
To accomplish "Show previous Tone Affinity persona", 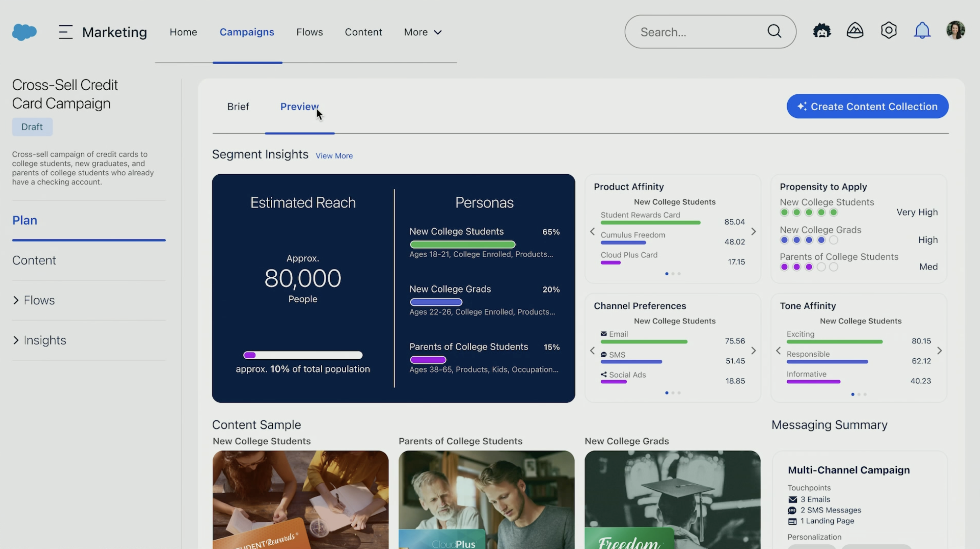I will (778, 350).
